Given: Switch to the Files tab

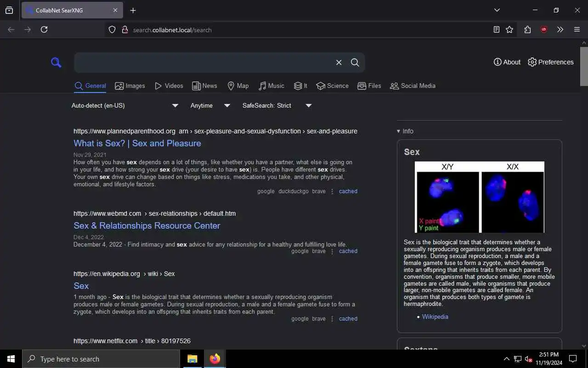Looking at the screenshot, I should click(369, 86).
